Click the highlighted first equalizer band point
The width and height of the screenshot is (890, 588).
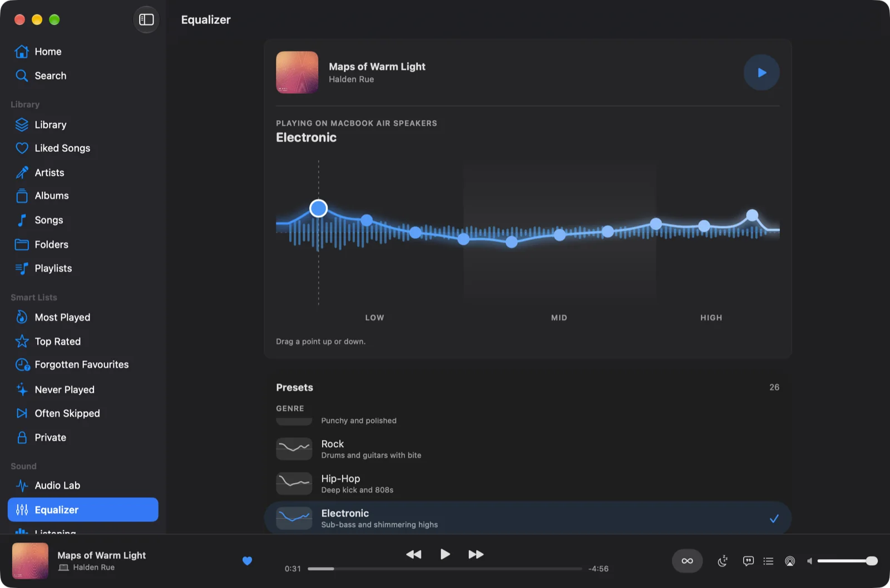pyautogui.click(x=318, y=208)
